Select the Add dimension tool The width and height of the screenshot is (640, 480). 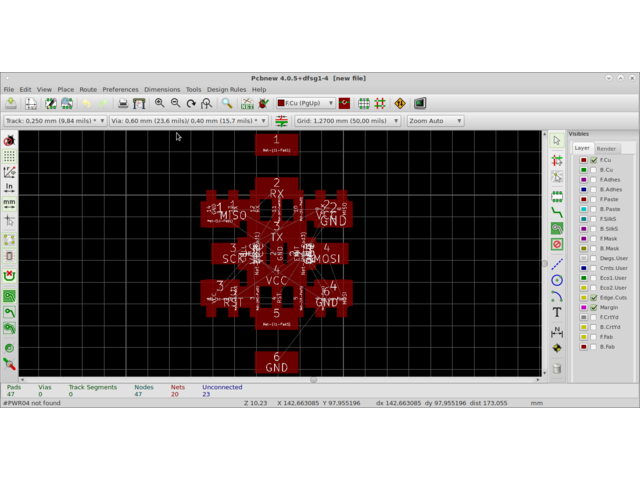point(557,332)
